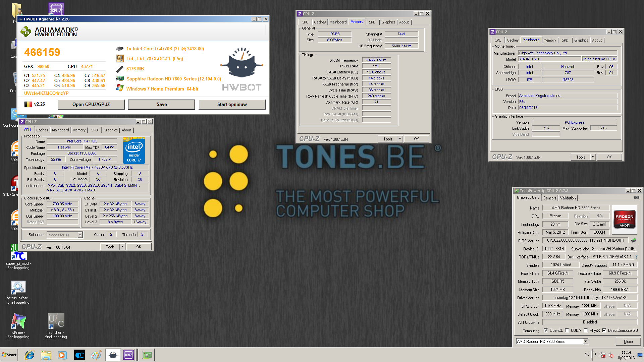Click the GPU-Z screenshot camera icon
Image resolution: width=644 pixels, height=362 pixels.
point(636,198)
